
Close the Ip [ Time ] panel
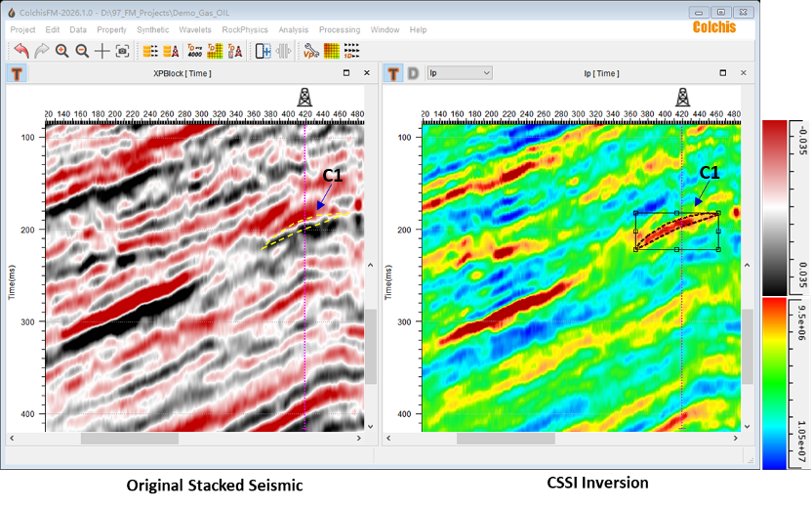(743, 73)
